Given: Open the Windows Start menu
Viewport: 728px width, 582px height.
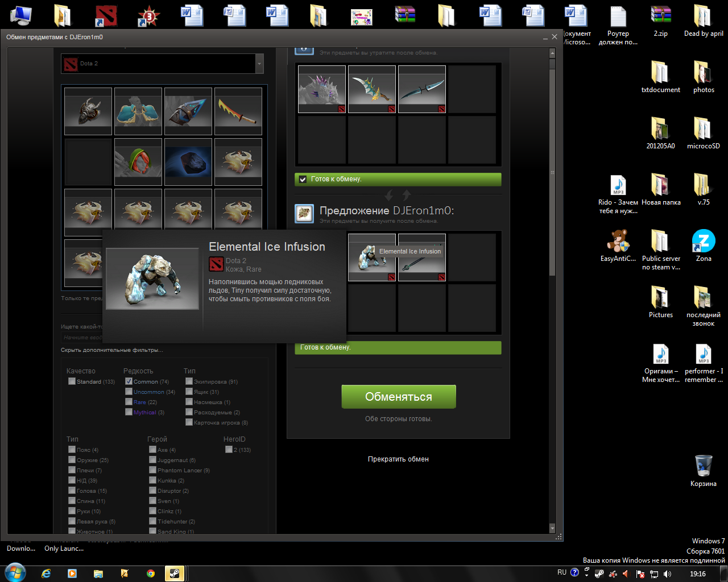Looking at the screenshot, I should 15,573.
